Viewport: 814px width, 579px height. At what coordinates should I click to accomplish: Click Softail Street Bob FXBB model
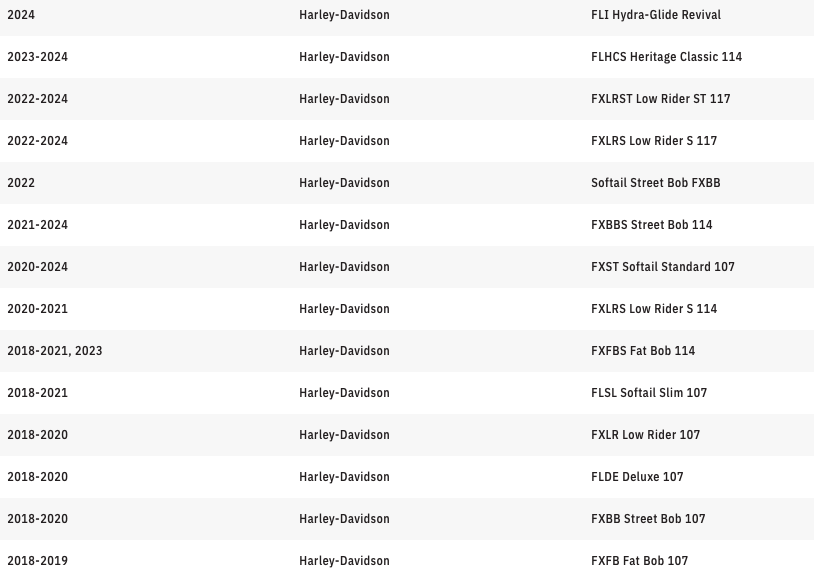click(655, 183)
